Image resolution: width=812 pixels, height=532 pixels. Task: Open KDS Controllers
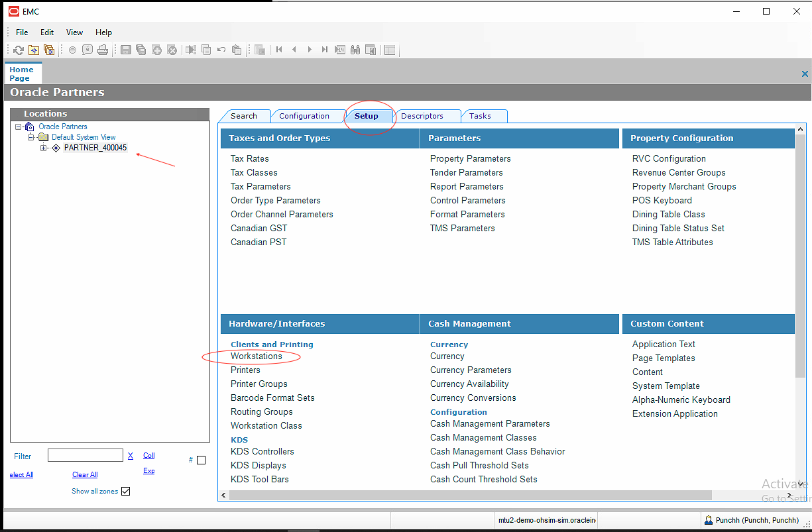262,452
